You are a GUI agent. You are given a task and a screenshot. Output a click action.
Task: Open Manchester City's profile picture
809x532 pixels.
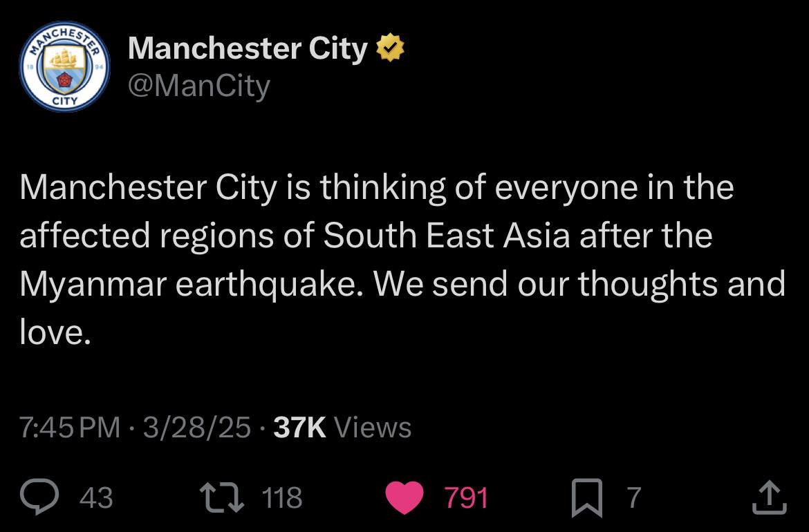(64, 67)
